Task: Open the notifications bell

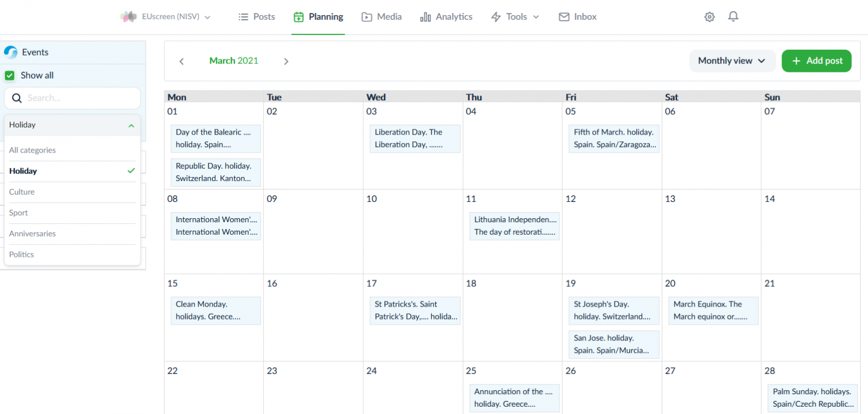Action: pos(733,17)
